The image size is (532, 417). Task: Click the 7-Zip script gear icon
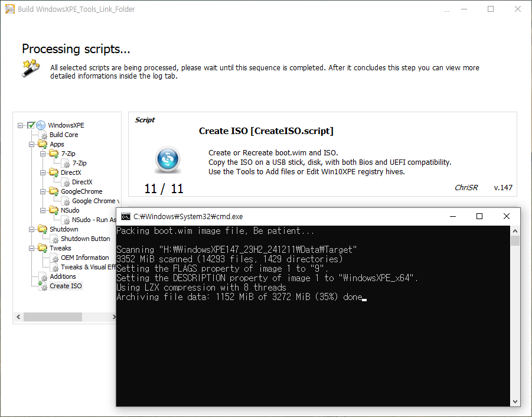pos(66,164)
